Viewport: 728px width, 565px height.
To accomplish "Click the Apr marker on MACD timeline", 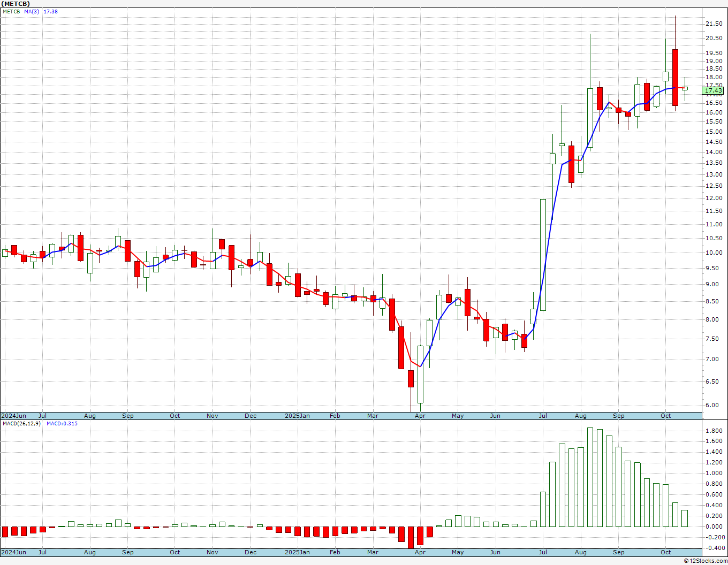I will coord(420,552).
